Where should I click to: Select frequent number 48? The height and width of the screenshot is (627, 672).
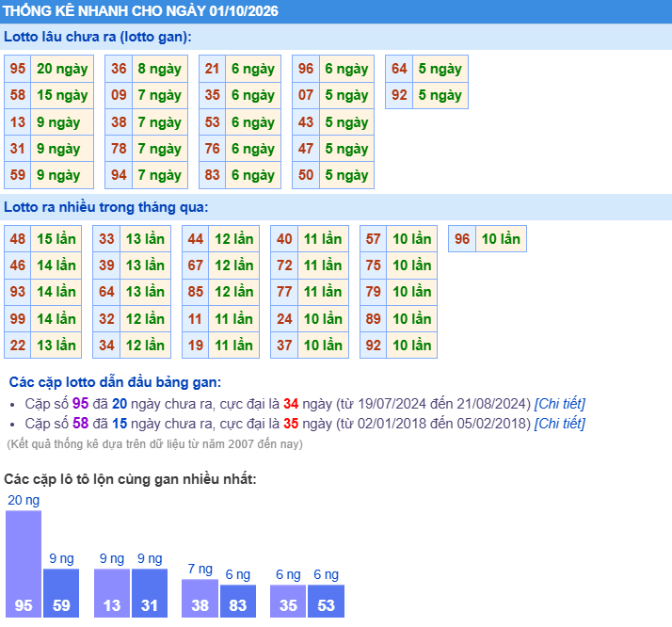[x=18, y=239]
